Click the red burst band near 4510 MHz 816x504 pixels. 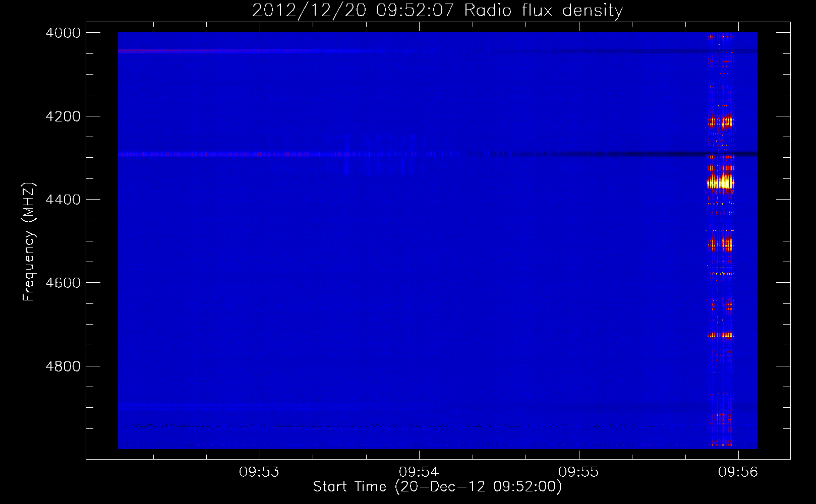tap(721, 244)
